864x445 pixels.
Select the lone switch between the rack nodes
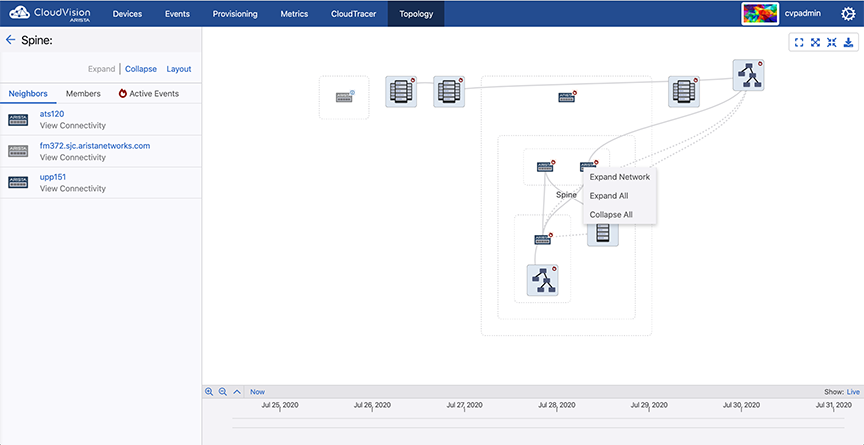coord(566,97)
